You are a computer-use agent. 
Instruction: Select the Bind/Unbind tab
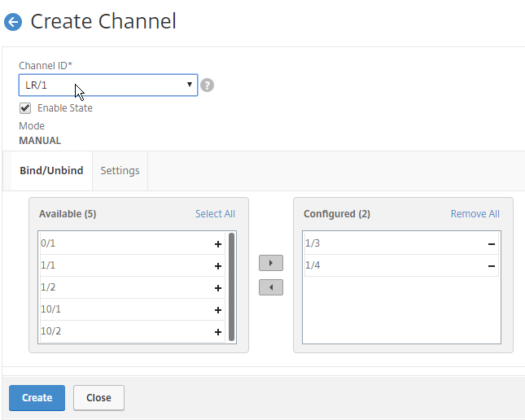click(x=51, y=170)
